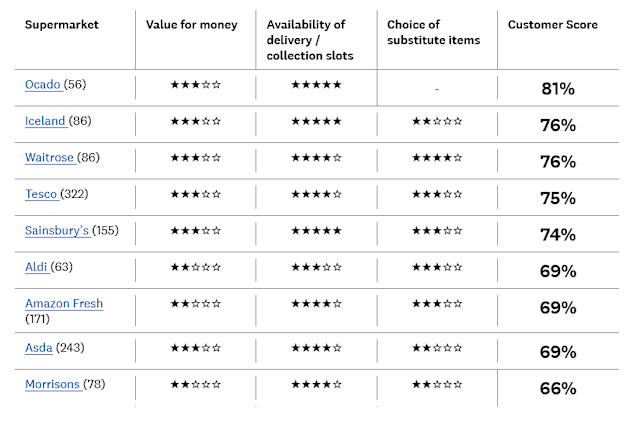Select Ocado's 81% customer score
Screen dimensions: 640x424
[557, 89]
